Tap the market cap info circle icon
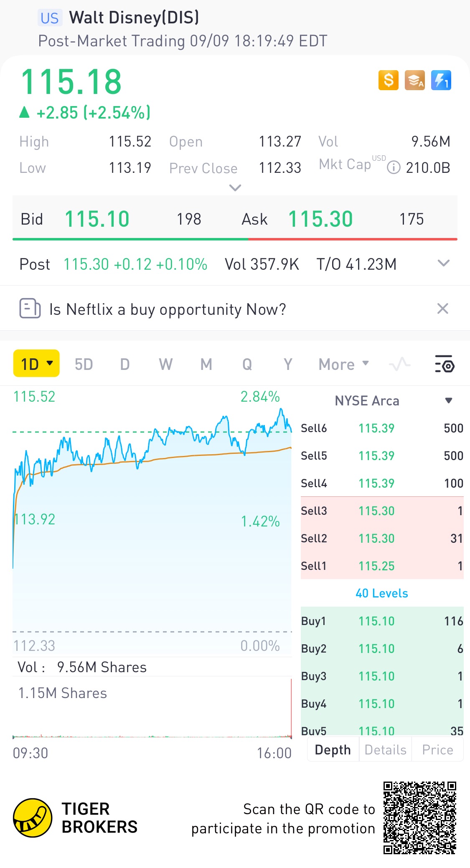Image resolution: width=470 pixels, height=868 pixels. tap(394, 168)
